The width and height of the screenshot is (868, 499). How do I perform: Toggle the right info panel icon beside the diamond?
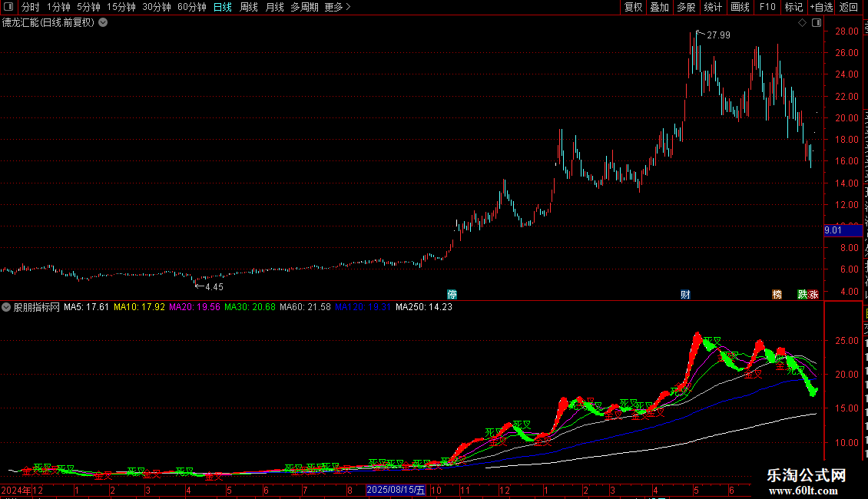817,23
